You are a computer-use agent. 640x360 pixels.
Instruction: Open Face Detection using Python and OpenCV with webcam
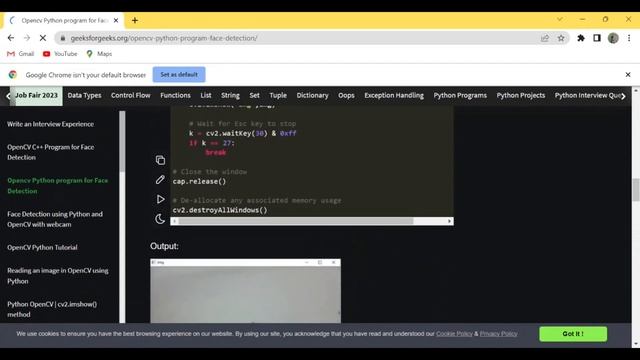[x=55, y=219]
